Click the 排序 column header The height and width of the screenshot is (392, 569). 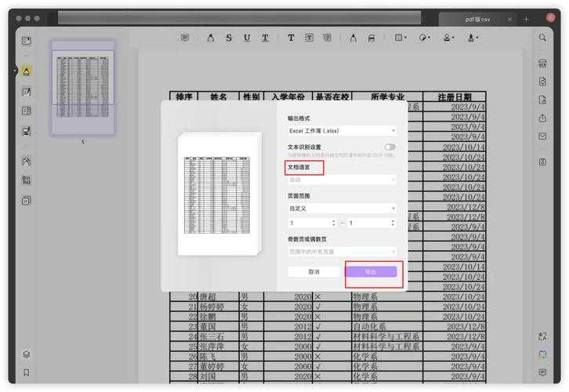click(x=184, y=96)
